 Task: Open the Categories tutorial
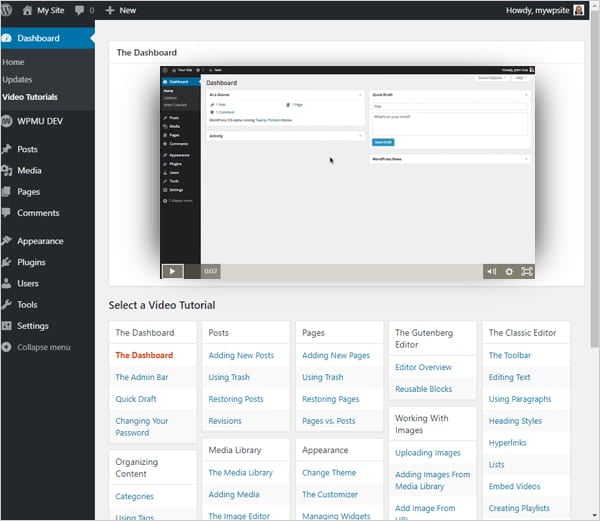134,497
